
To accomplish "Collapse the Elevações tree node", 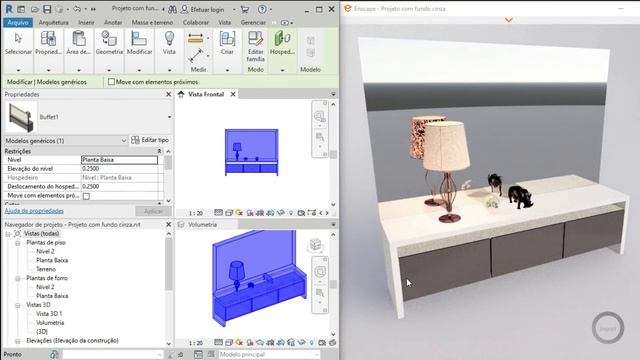I will click(x=18, y=341).
